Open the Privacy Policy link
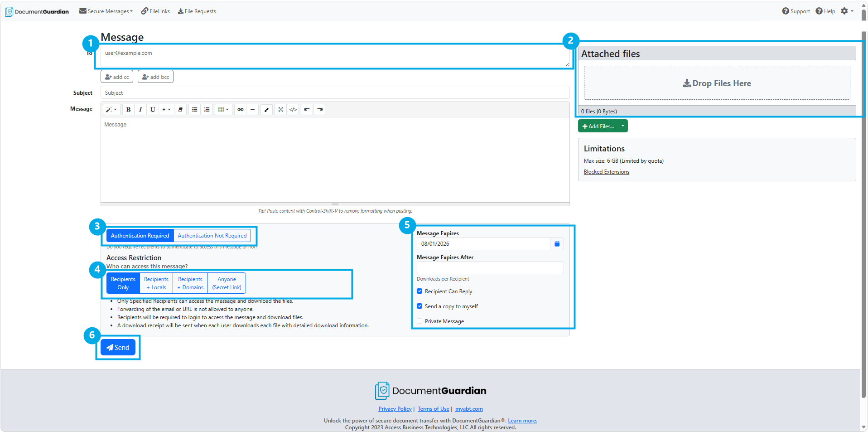868x432 pixels. [395, 409]
